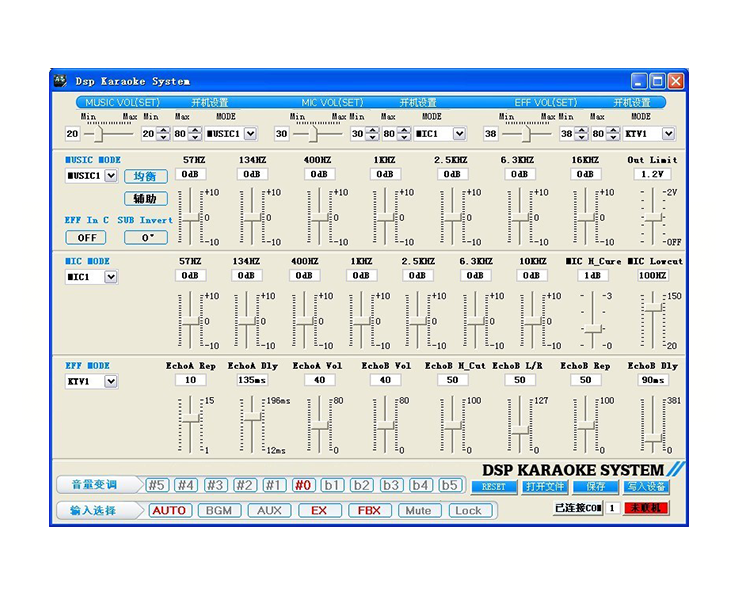
Task: Select pitch shift #1
Action: pyautogui.click(x=274, y=485)
